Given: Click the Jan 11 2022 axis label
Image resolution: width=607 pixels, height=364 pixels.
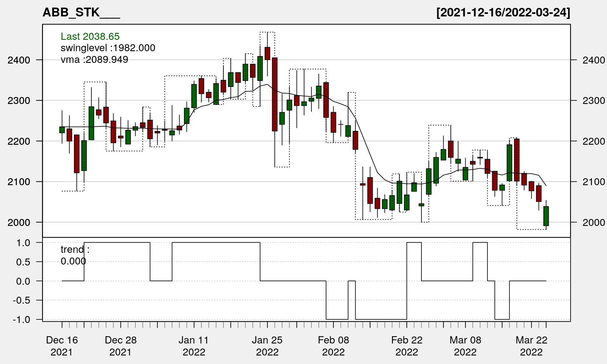Looking at the screenshot, I should 194,346.
